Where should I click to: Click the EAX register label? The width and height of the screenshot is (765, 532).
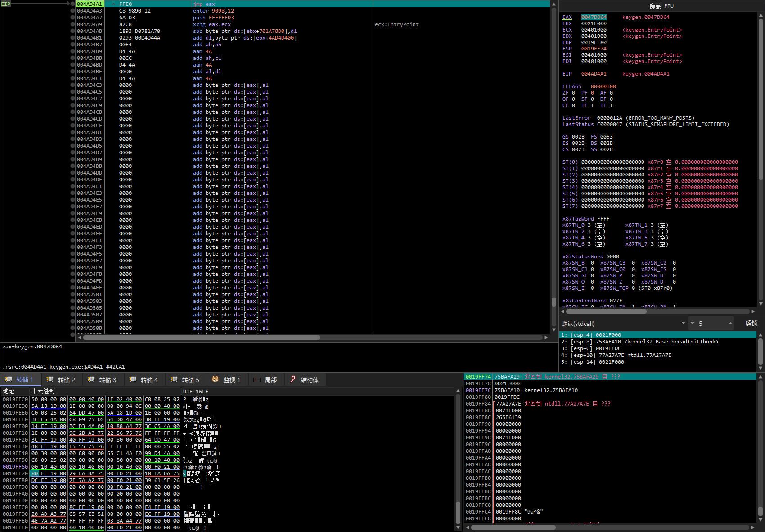[x=567, y=17]
